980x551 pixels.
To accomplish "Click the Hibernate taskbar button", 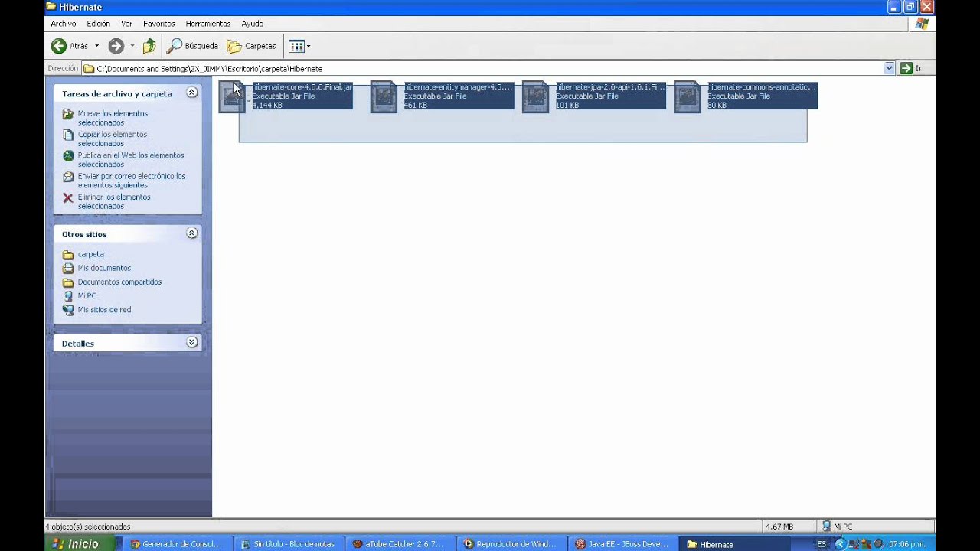I will point(735,544).
